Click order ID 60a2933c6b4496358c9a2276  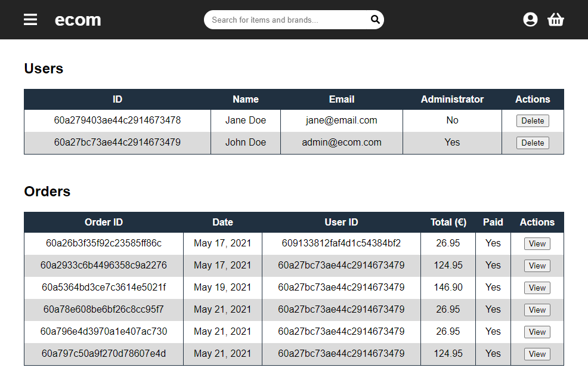(104, 266)
